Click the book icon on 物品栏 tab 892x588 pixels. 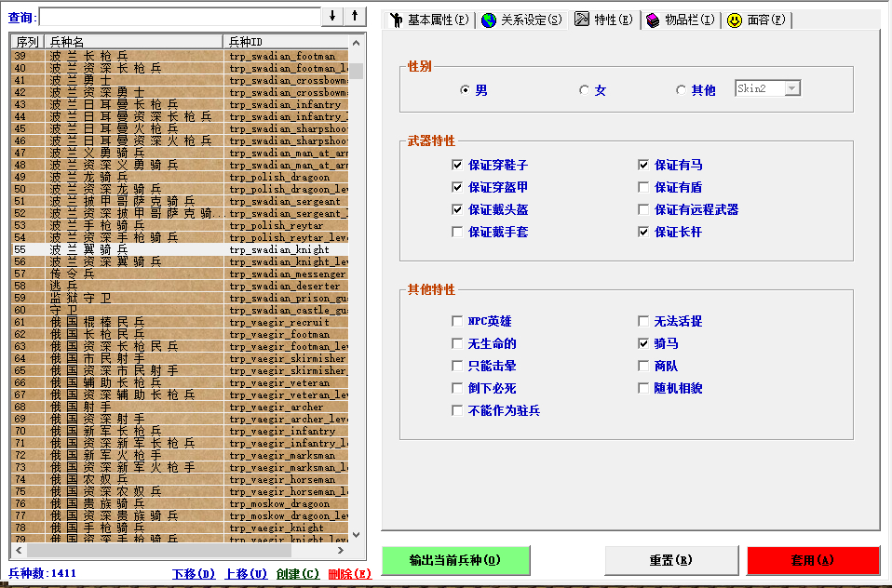[x=653, y=20]
